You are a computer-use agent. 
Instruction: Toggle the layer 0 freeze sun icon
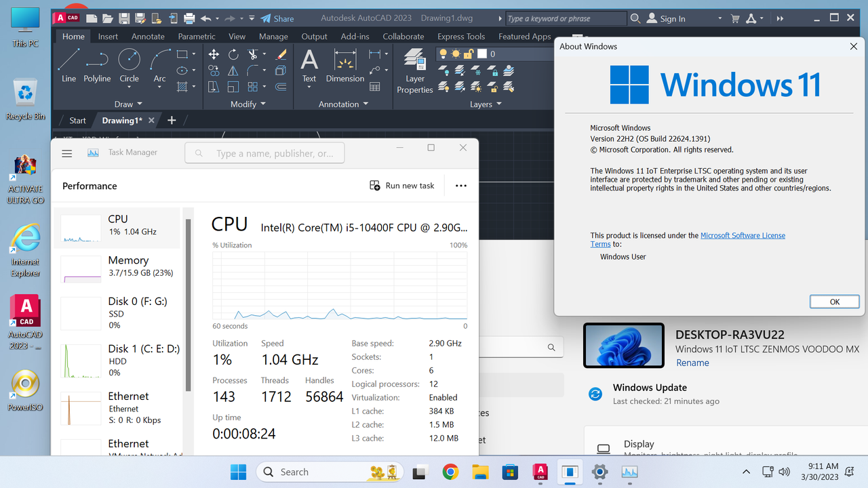[456, 54]
